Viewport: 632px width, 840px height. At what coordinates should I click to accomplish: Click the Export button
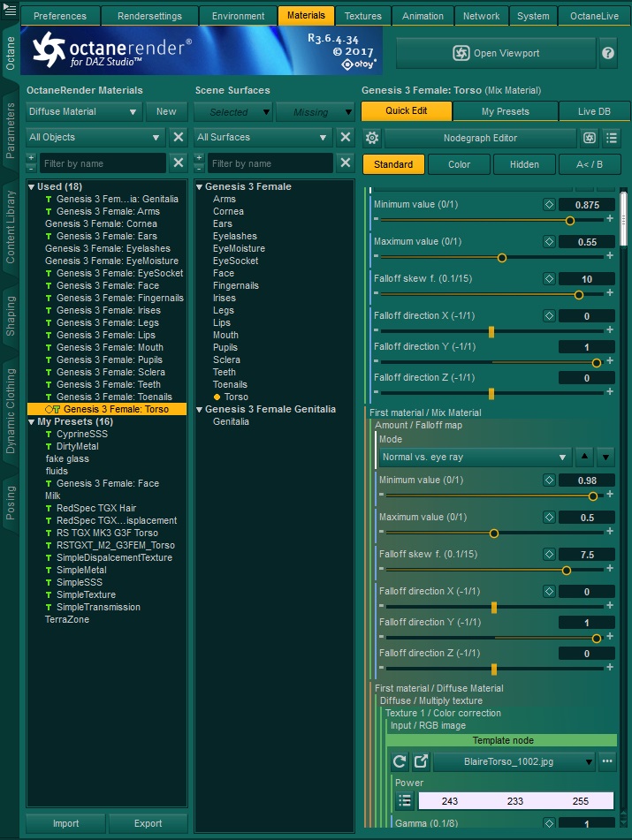tap(148, 823)
